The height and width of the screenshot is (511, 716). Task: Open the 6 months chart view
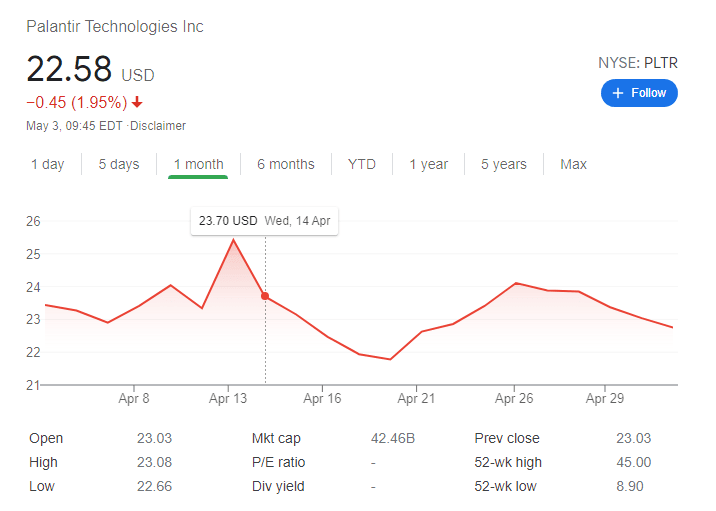click(x=285, y=164)
